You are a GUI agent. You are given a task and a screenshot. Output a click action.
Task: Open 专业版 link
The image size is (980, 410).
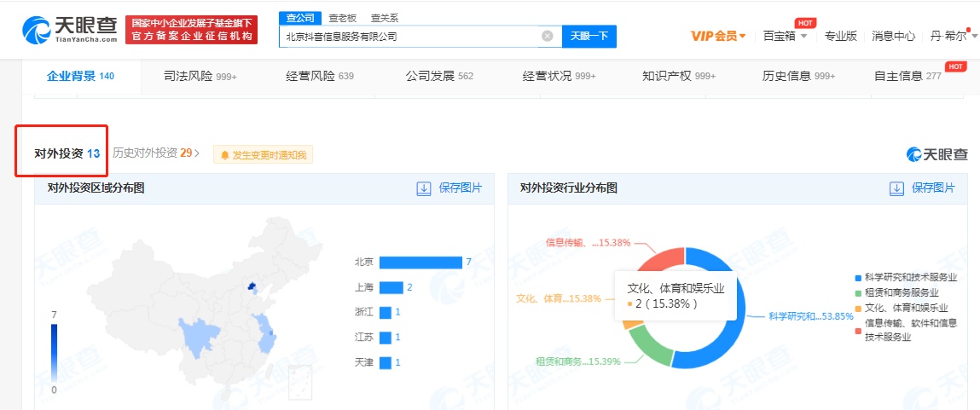pos(841,37)
